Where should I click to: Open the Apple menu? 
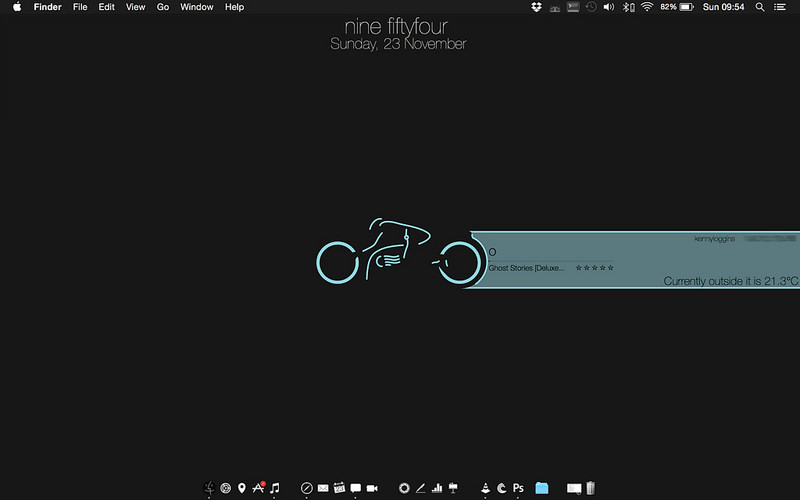(x=17, y=7)
